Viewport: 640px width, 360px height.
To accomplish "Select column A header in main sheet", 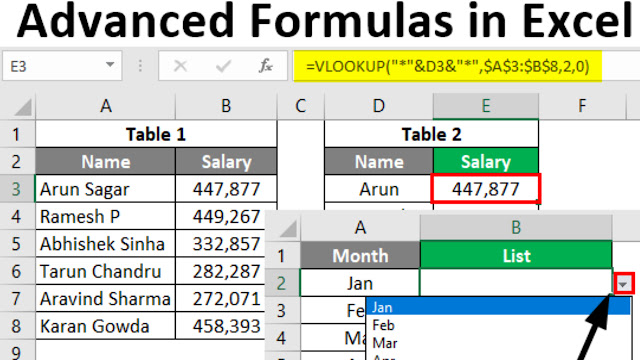I will [106, 106].
